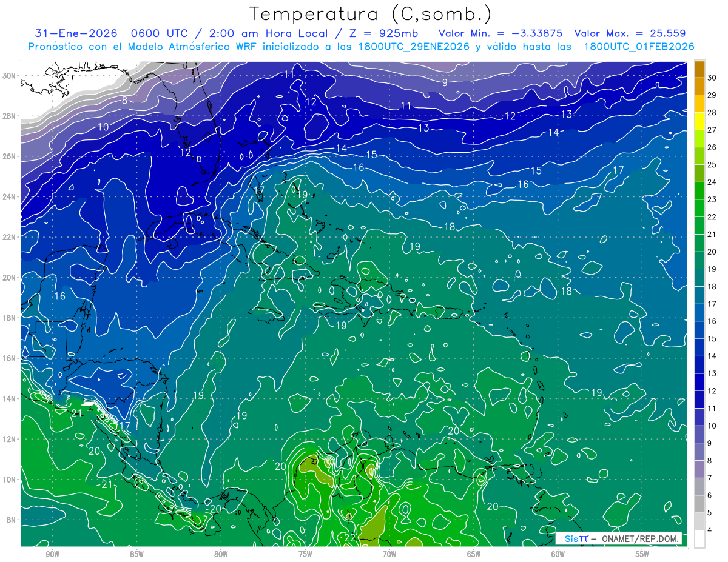Click the '9' contour label near top
The width and height of the screenshot is (728, 562).
[445, 82]
